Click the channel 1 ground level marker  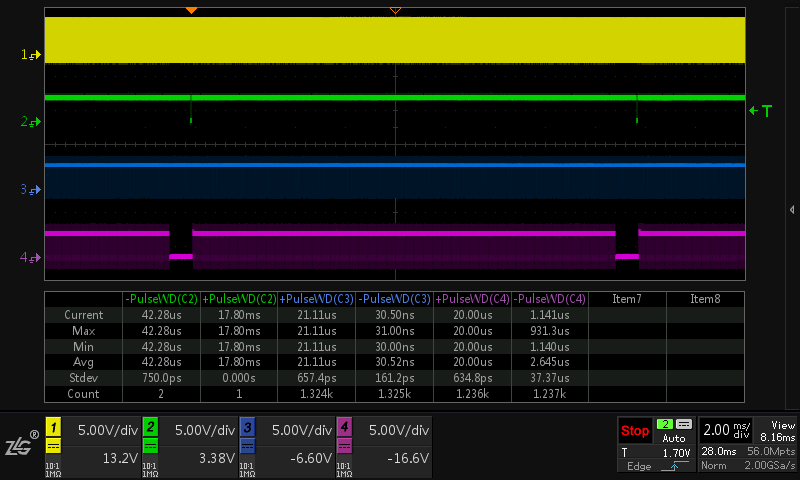coord(31,55)
